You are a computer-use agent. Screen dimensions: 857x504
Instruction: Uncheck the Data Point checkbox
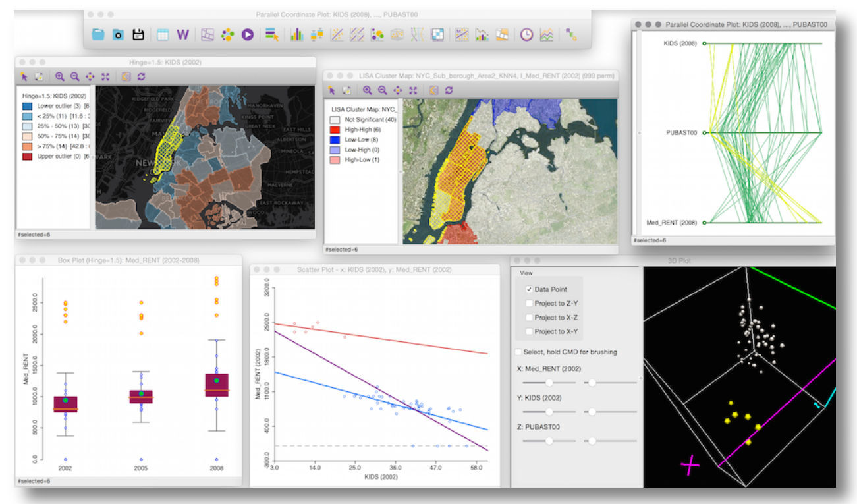(529, 289)
